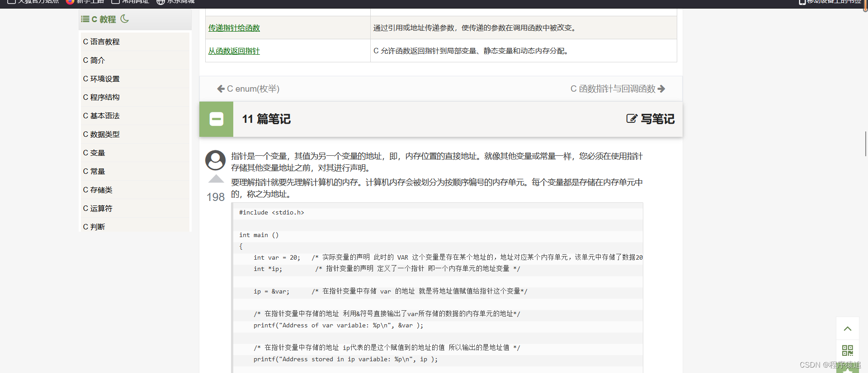
Task: Open C 语言教程 in sidebar
Action: [135, 42]
